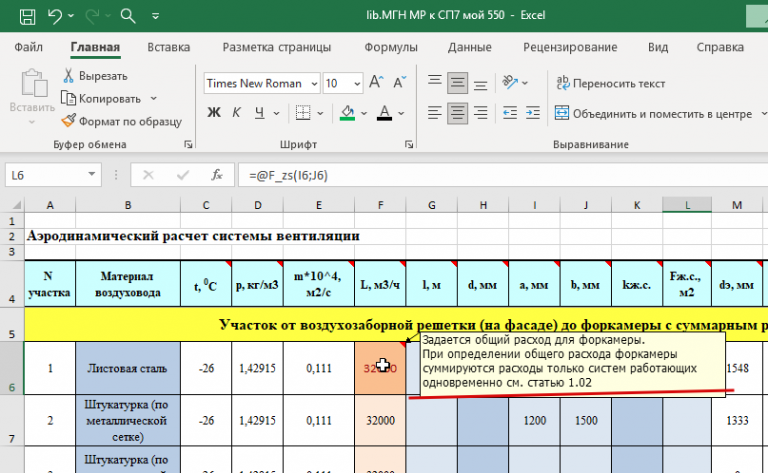Increase font size with large A
The width and height of the screenshot is (768, 473).
coord(376,82)
